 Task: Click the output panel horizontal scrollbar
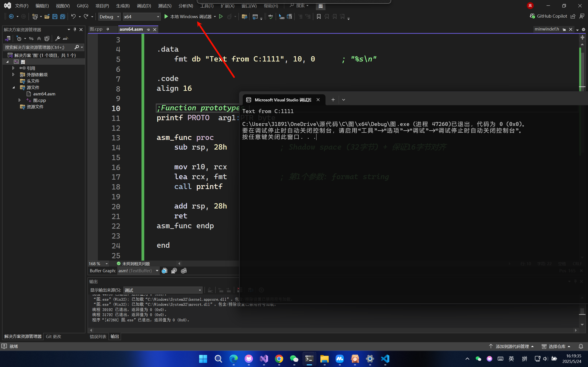(333, 330)
